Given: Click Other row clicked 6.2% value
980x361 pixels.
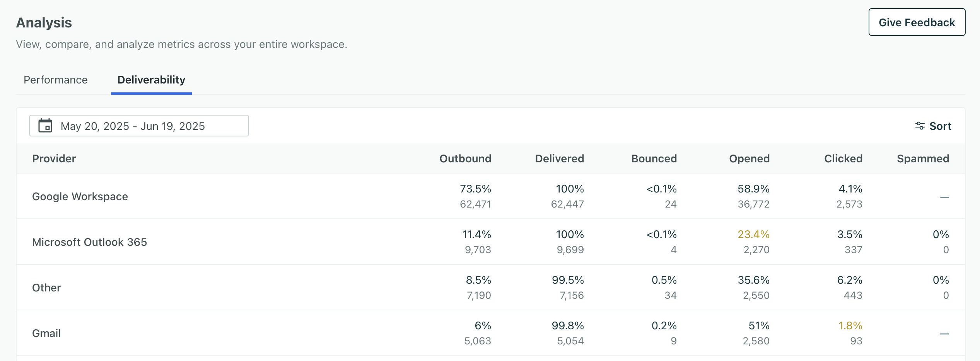Looking at the screenshot, I should click(x=850, y=280).
